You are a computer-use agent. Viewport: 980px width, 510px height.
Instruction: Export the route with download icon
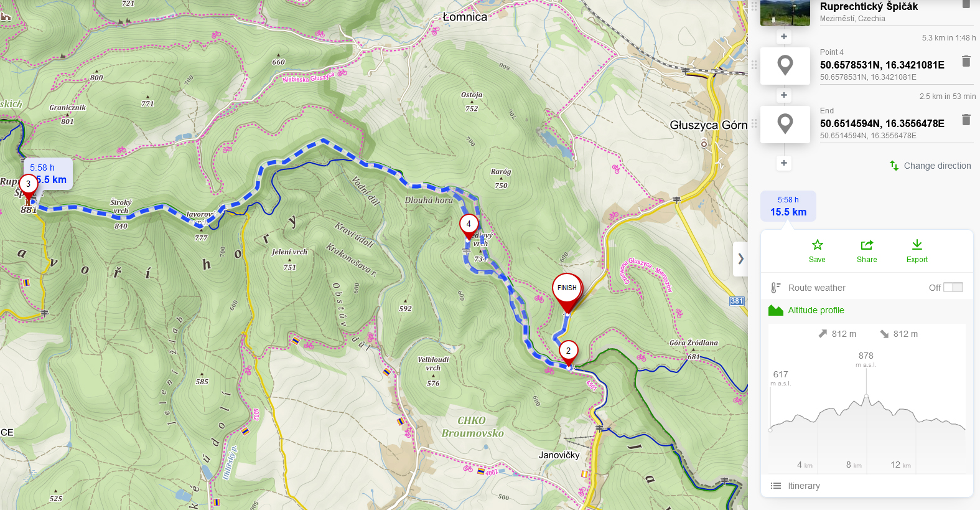917,245
